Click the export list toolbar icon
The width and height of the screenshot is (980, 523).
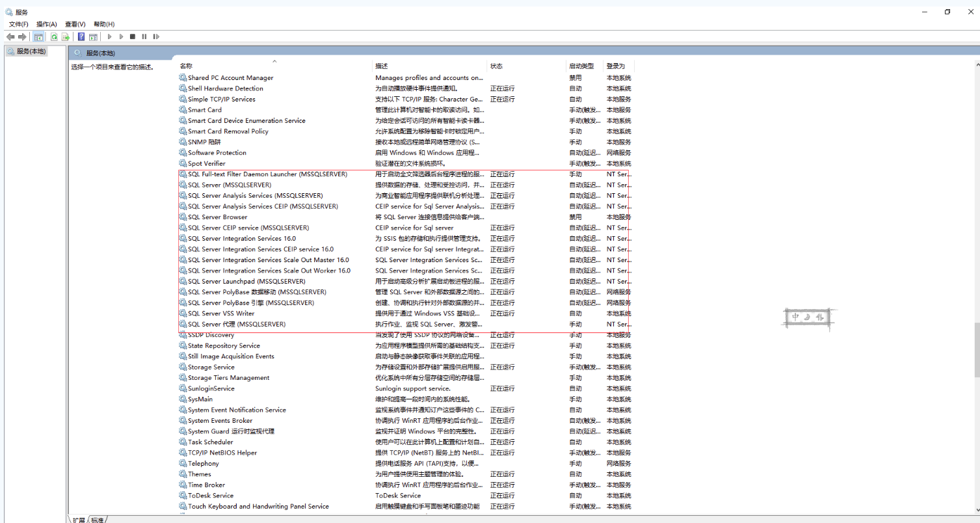pyautogui.click(x=66, y=37)
